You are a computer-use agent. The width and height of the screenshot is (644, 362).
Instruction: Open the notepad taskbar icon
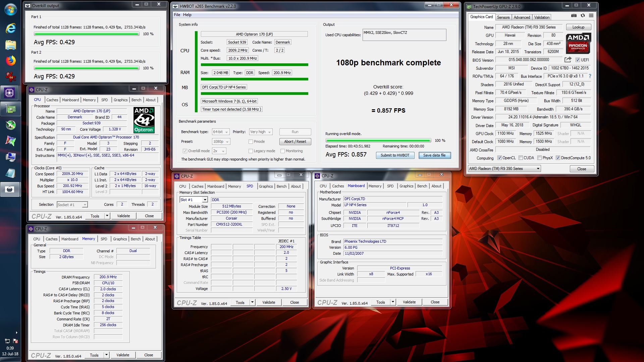coord(10,173)
